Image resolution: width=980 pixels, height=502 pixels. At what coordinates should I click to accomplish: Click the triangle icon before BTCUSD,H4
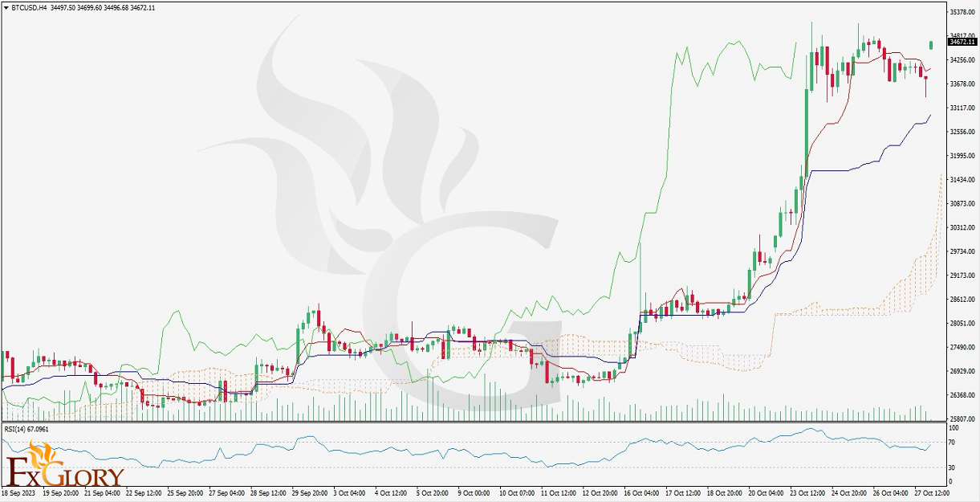click(x=5, y=7)
